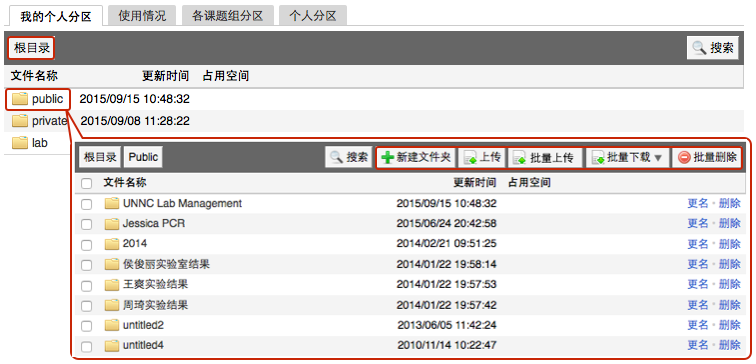
Task: Click the 占用空间 header in Public panel
Action: click(529, 183)
